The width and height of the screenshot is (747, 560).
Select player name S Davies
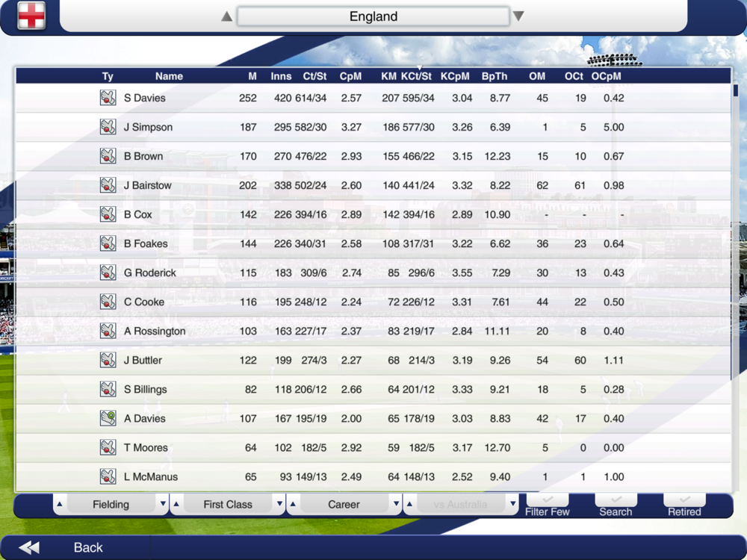(145, 98)
